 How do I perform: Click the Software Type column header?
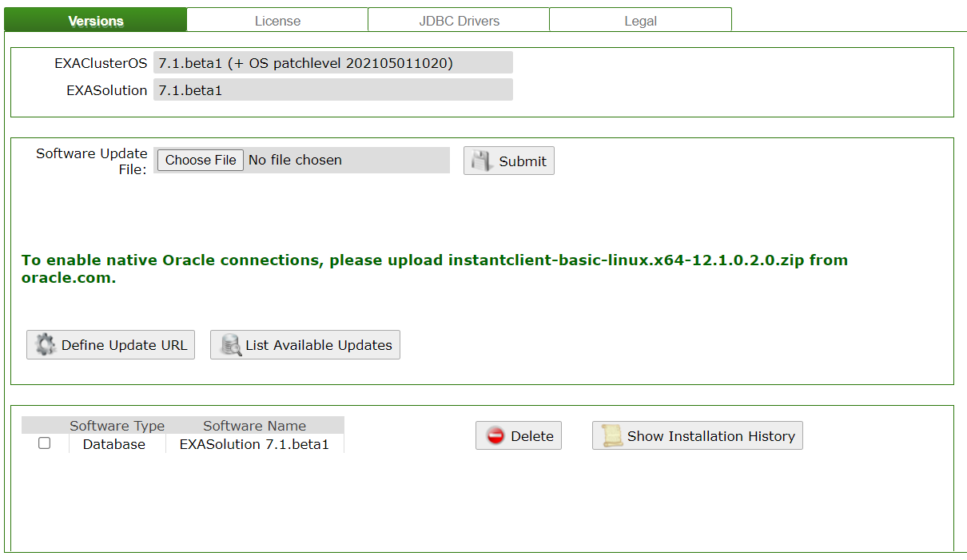coord(117,426)
